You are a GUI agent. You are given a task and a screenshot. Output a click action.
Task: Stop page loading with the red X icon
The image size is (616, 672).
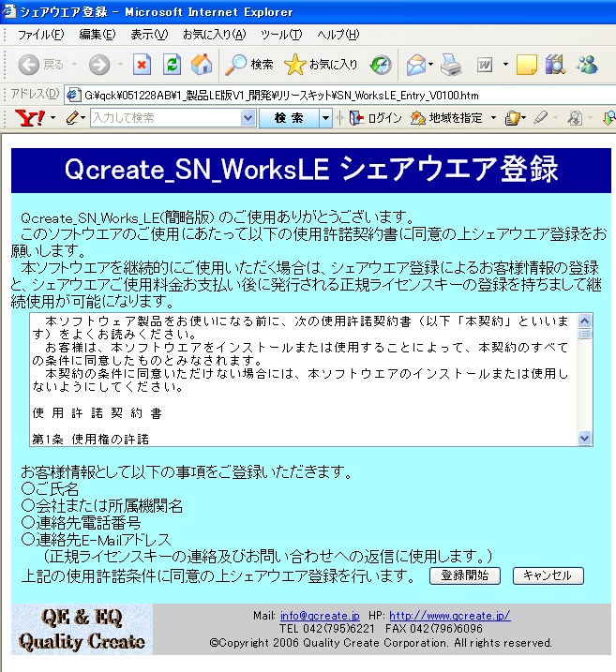coord(142,65)
